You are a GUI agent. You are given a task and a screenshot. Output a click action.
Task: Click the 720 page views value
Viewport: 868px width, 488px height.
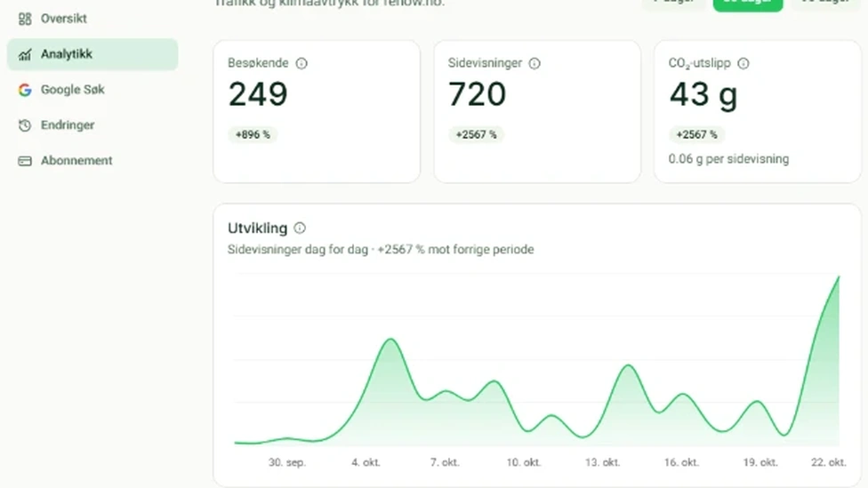(x=478, y=94)
